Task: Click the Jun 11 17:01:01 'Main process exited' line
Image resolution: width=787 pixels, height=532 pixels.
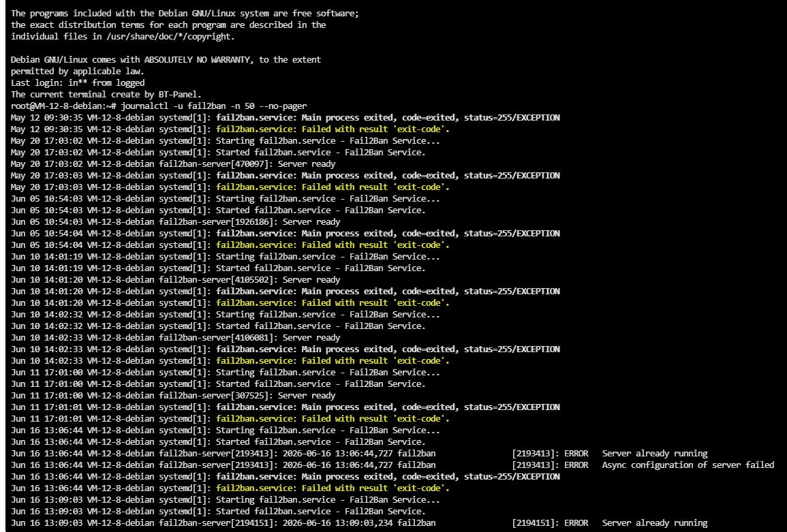Action: pyautogui.click(x=285, y=407)
